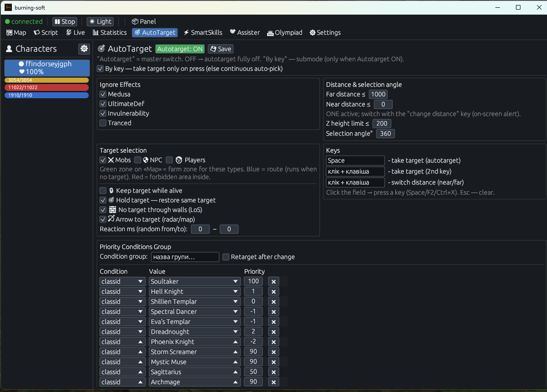This screenshot has width=547, height=392.
Task: Uncheck the Invulnerability ignore effect
Action: pos(103,113)
